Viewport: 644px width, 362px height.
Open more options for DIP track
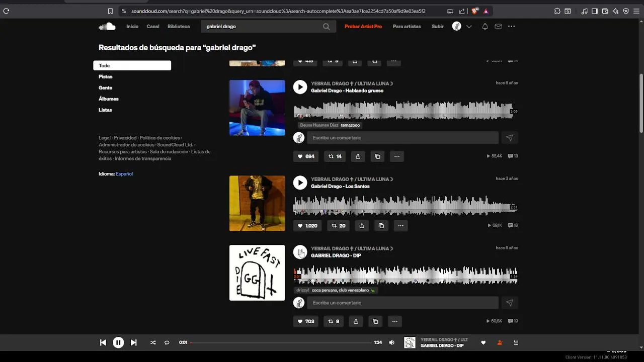point(395,321)
